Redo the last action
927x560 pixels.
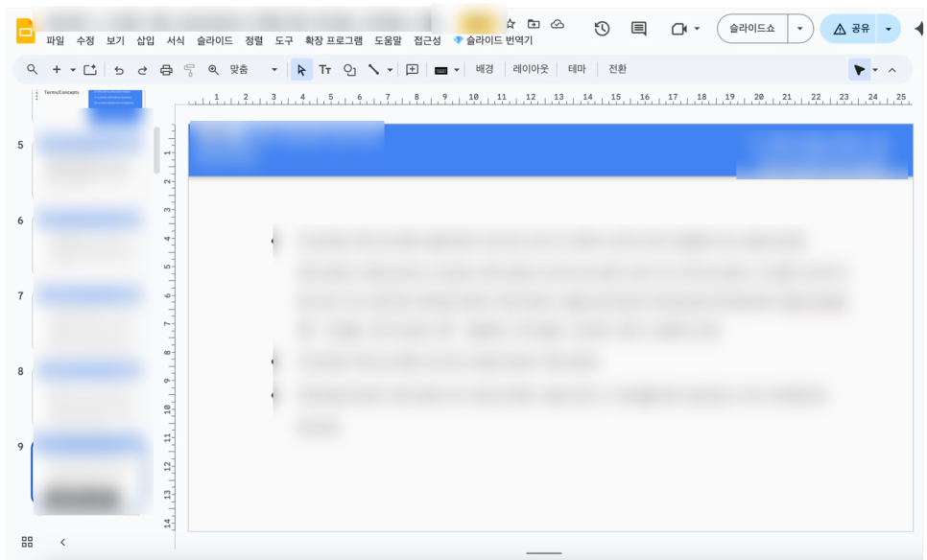click(142, 70)
